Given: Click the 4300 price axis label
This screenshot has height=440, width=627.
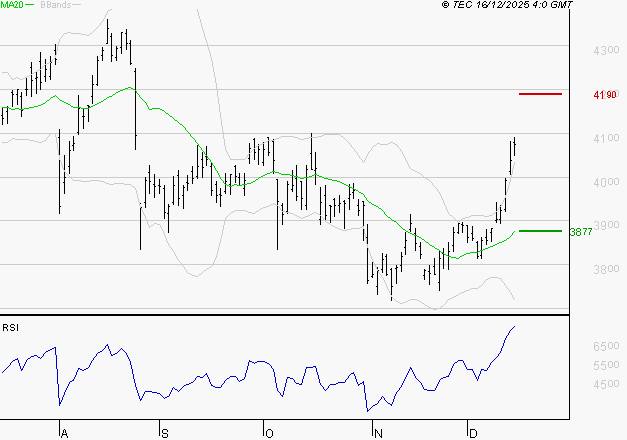Looking at the screenshot, I should (606, 50).
